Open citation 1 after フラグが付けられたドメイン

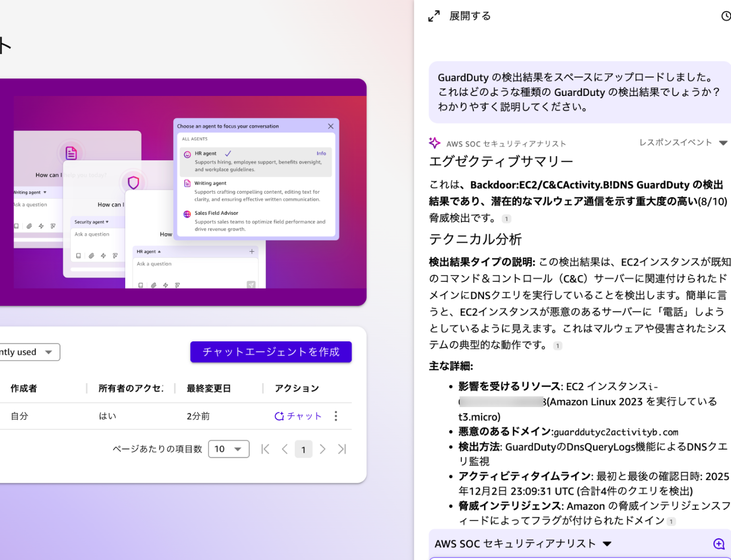671,522
